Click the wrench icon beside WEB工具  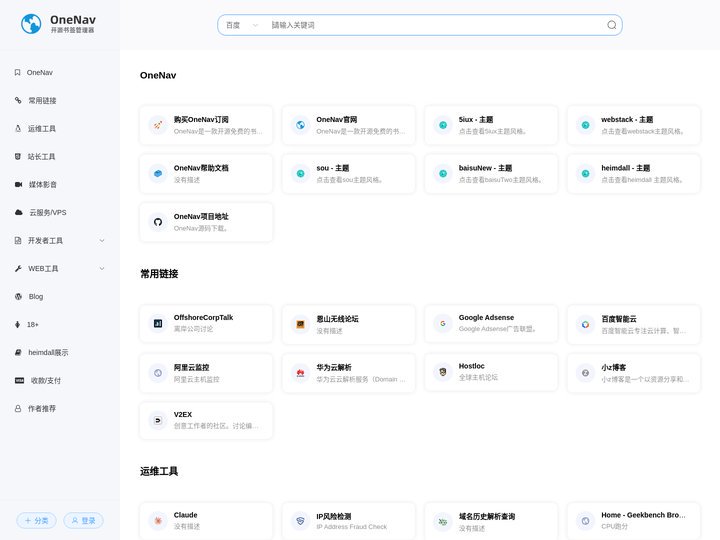(18, 269)
